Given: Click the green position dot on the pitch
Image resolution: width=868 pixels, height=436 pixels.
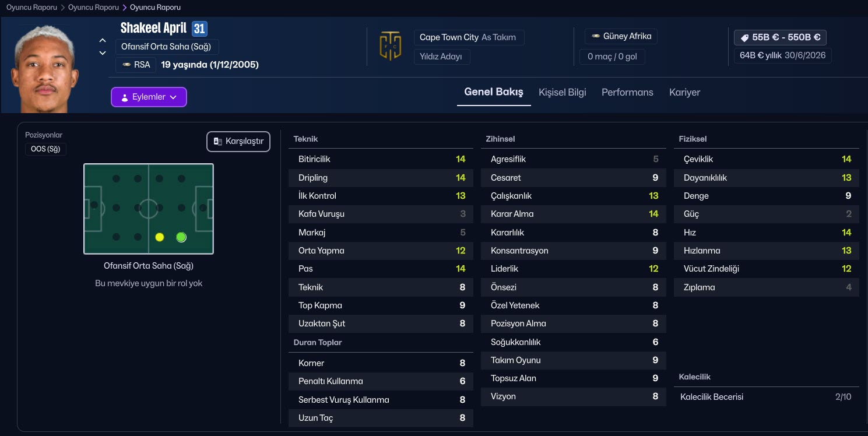Looking at the screenshot, I should click(181, 237).
